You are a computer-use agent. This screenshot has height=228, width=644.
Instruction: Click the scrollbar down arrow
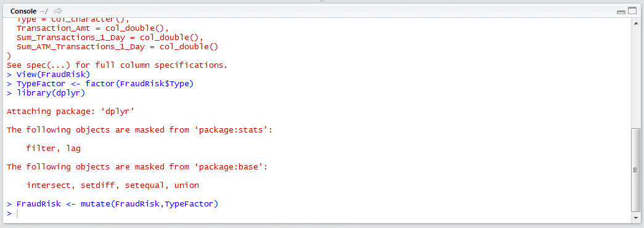pyautogui.click(x=635, y=218)
